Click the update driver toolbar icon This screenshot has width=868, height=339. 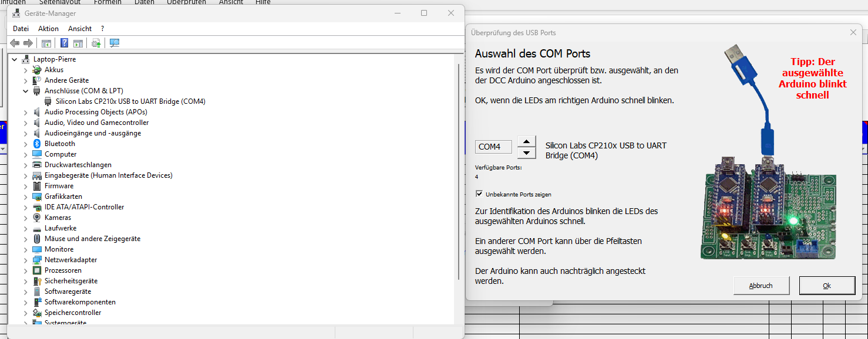[x=96, y=43]
